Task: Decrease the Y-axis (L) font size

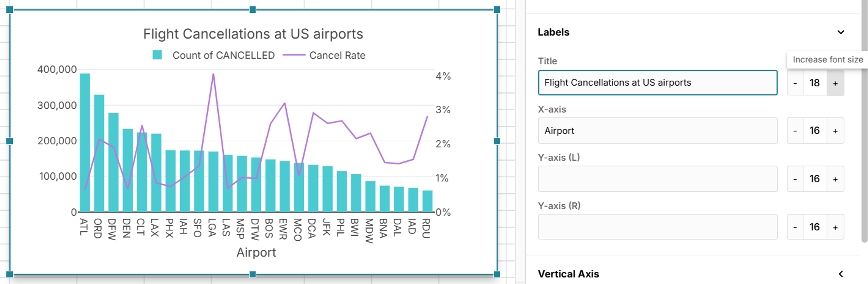Action: click(x=795, y=179)
